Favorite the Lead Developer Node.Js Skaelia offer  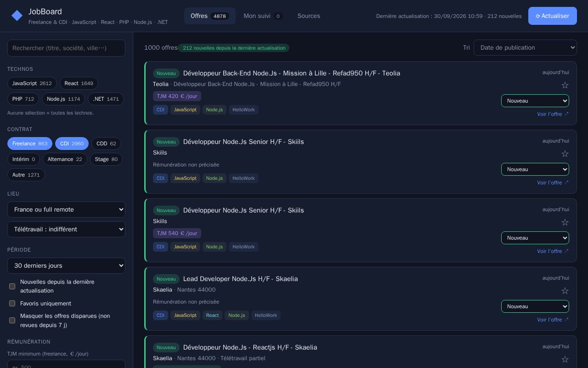(565, 291)
